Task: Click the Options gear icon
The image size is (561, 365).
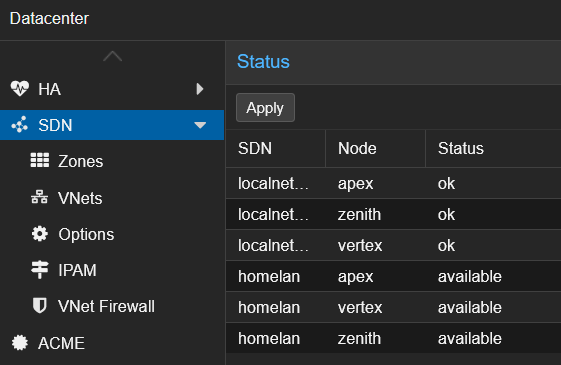Action: click(39, 234)
